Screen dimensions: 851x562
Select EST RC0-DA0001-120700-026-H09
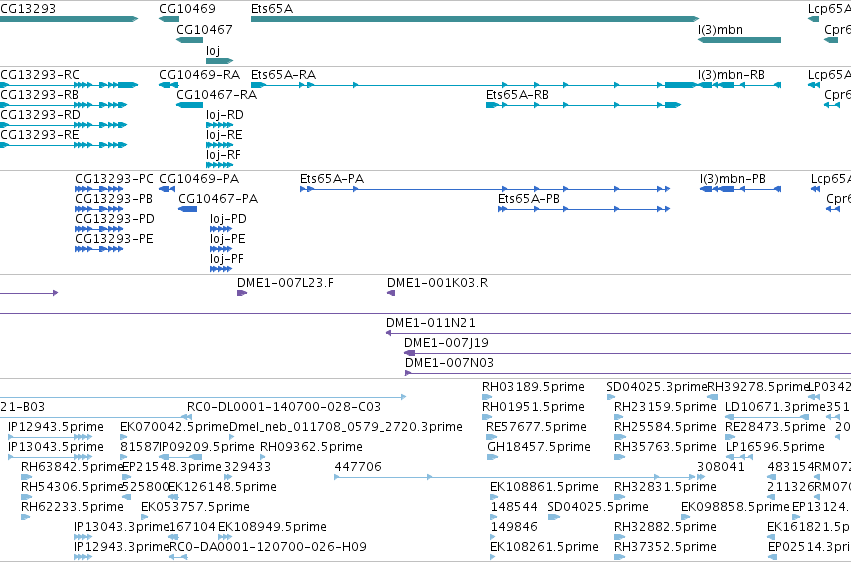point(179,557)
